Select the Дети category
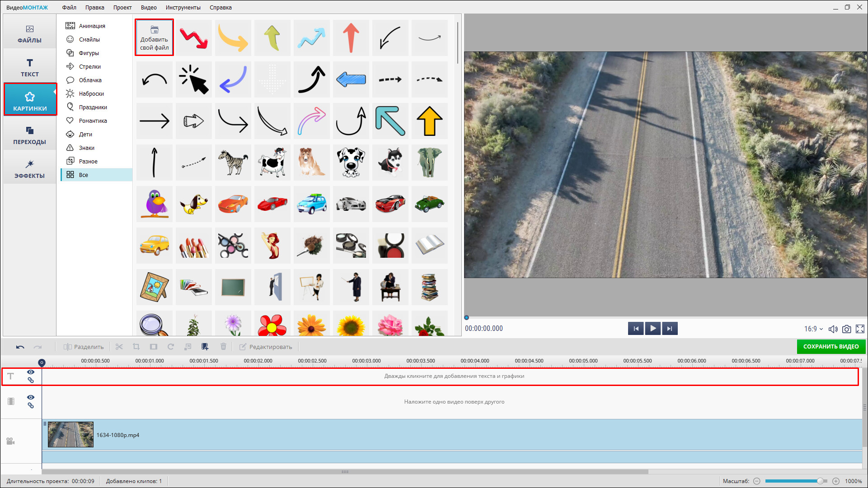The image size is (868, 488). pos(96,134)
